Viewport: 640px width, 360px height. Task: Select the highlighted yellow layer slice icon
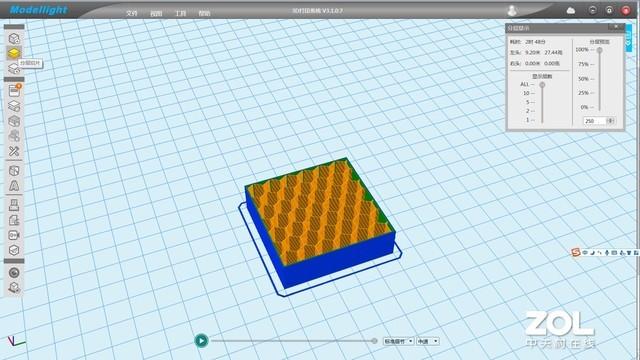click(14, 53)
